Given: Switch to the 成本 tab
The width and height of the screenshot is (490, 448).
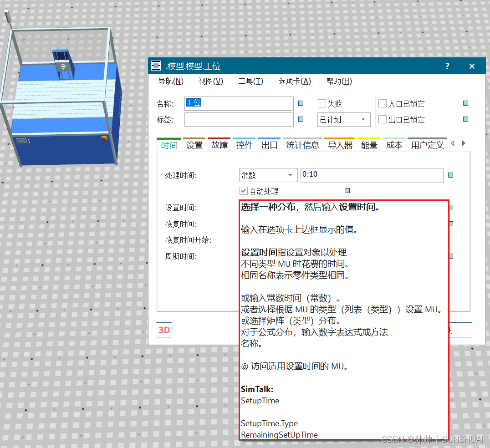Looking at the screenshot, I should (x=394, y=145).
